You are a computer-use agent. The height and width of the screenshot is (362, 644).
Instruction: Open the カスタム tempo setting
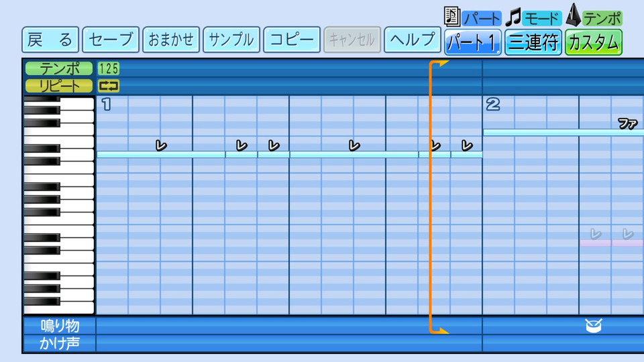click(594, 42)
